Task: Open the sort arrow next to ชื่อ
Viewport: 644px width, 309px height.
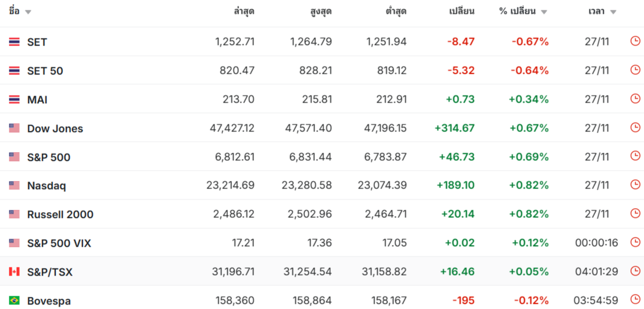Action: [28, 12]
